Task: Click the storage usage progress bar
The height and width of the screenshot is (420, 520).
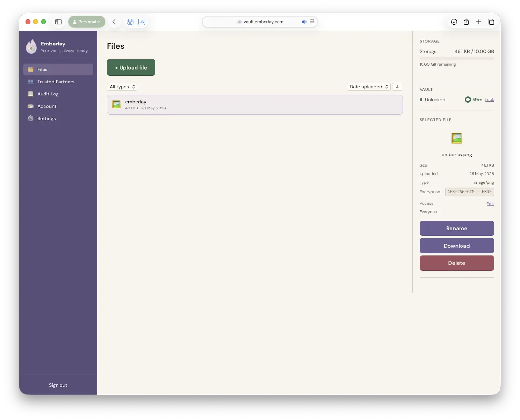Action: (x=456, y=58)
